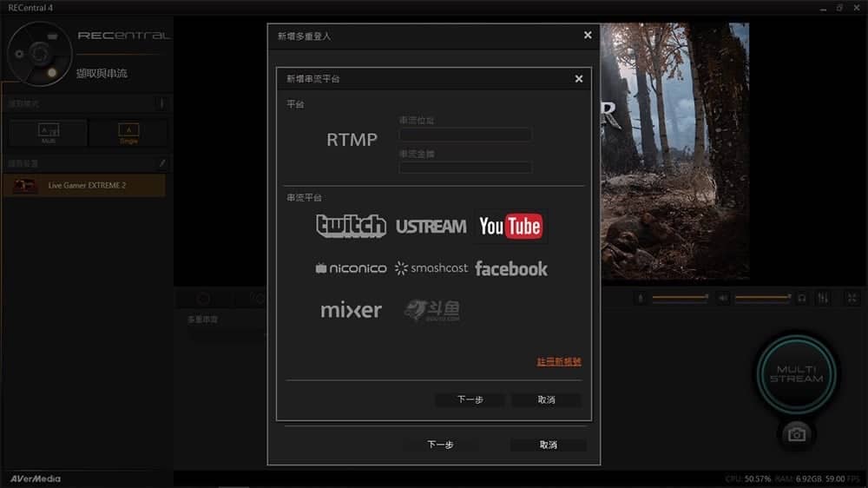
Task: Pick the mixer platform logo
Action: 351,310
